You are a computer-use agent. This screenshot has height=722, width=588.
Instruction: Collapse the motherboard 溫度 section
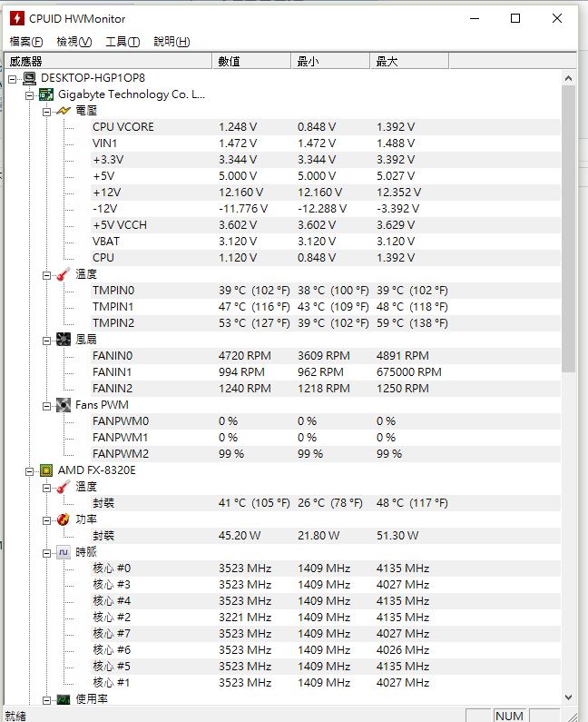[46, 275]
